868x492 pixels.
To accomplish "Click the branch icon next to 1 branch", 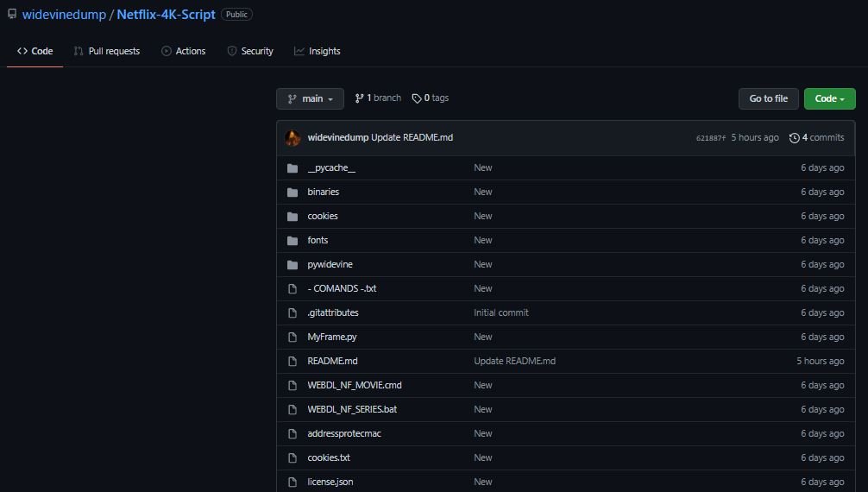I will [359, 98].
